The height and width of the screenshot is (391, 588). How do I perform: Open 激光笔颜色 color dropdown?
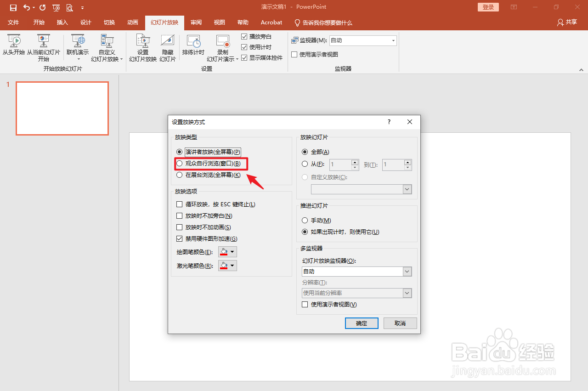coord(227,266)
